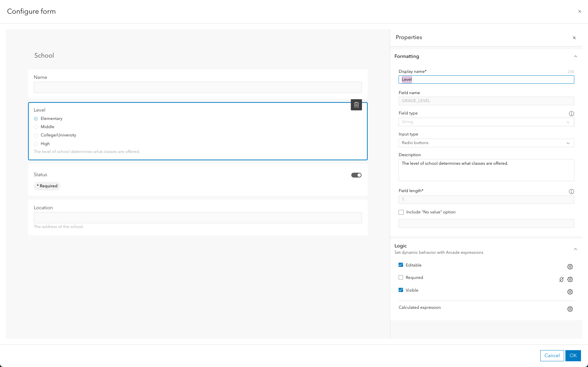Click inside the Description text area
This screenshot has height=367, width=588.
[486, 170]
